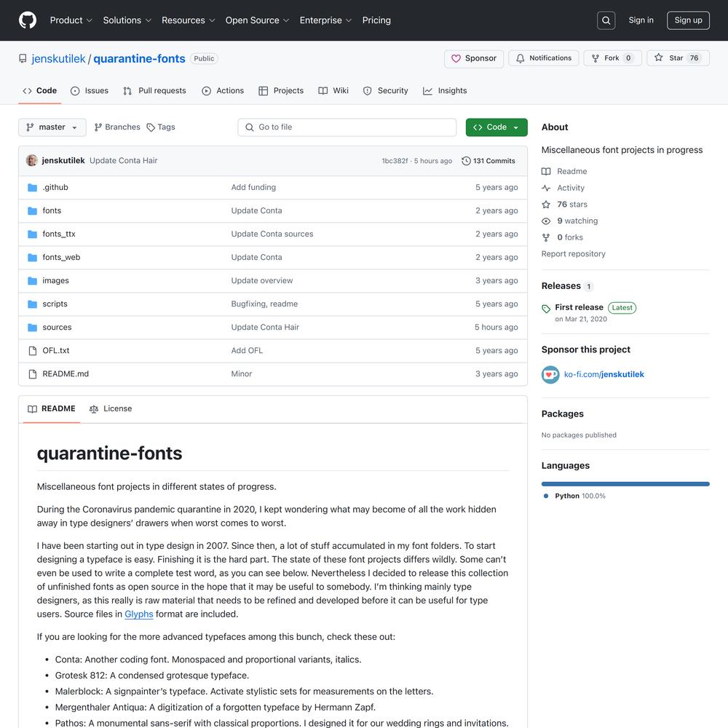Open the green Code dropdown
This screenshot has height=728, width=728.
pos(496,127)
